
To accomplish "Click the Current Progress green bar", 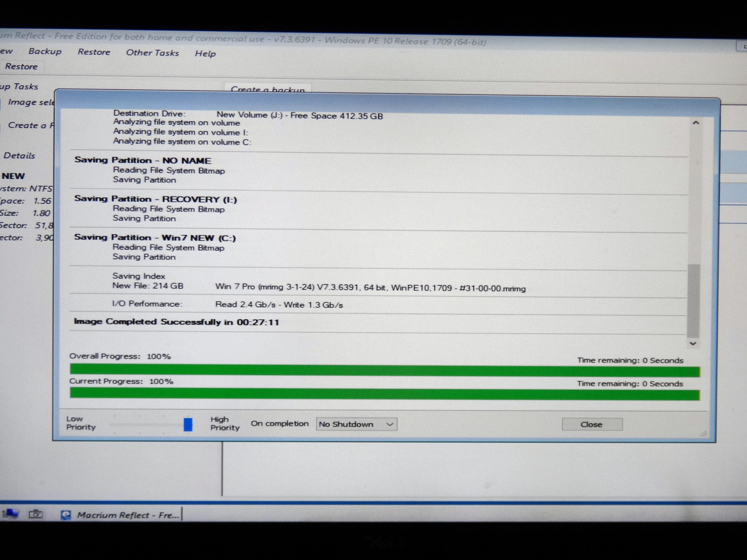I will point(385,394).
